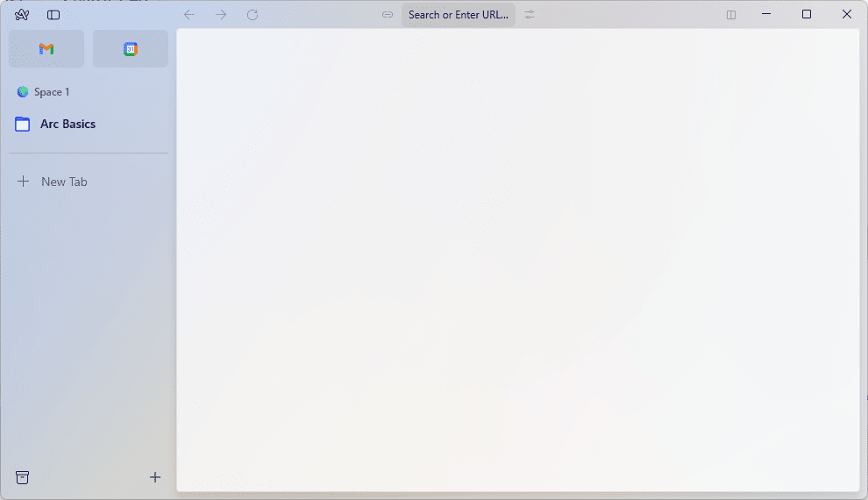Go forward with the arrow button
The height and width of the screenshot is (500, 868).
pyautogui.click(x=221, y=15)
